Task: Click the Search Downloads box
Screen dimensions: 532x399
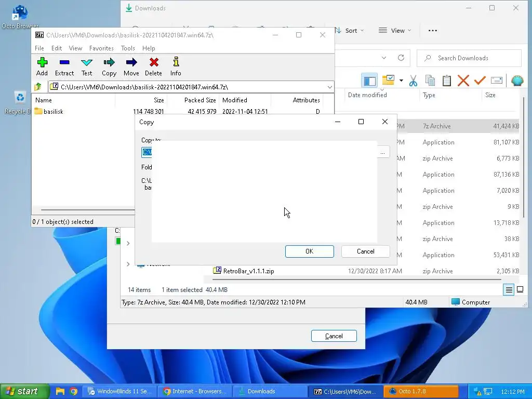Action: (x=469, y=58)
